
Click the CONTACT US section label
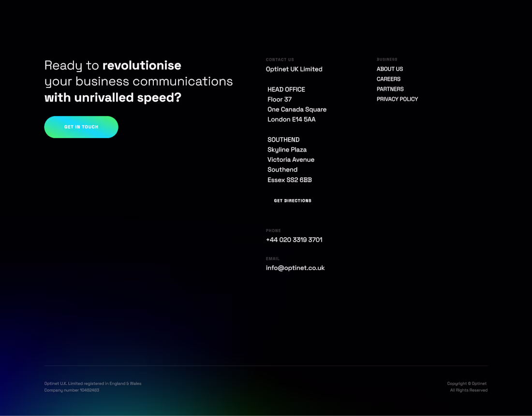point(280,59)
